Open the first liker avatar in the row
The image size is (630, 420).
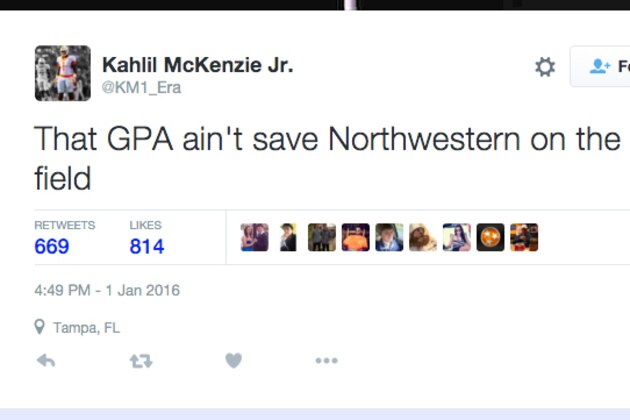pyautogui.click(x=255, y=237)
